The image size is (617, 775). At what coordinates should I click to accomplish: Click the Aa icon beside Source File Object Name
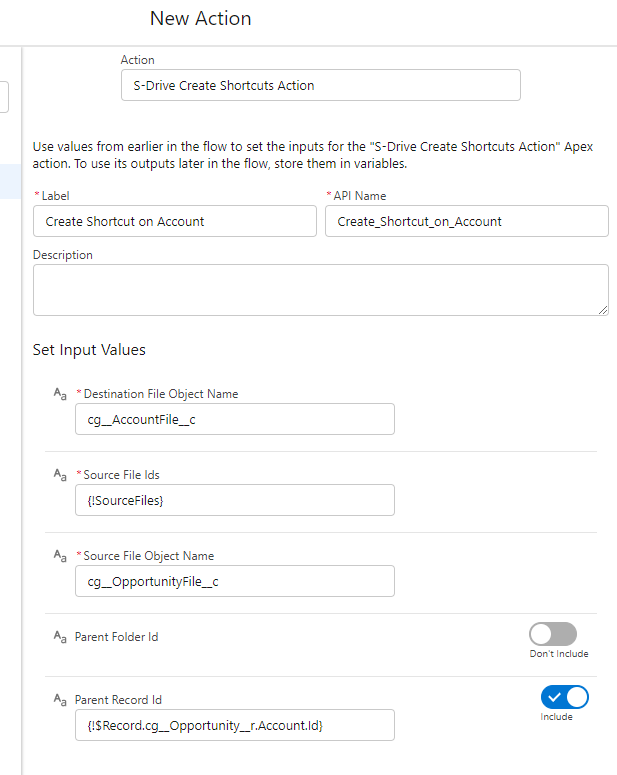59,556
